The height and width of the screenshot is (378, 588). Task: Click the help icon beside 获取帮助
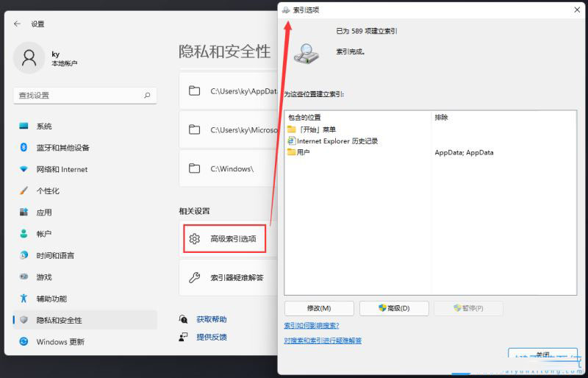click(x=183, y=319)
